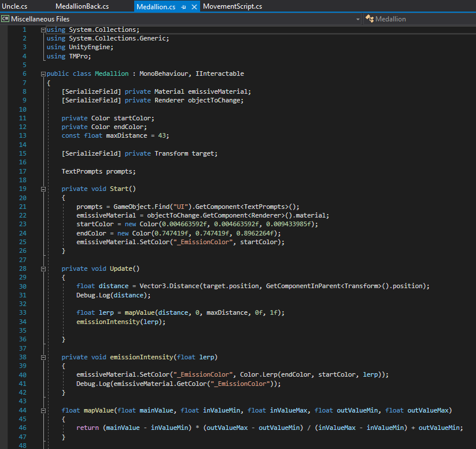This screenshot has height=449, width=476.
Task: Close the Medallion.cs tab
Action: 194,7
